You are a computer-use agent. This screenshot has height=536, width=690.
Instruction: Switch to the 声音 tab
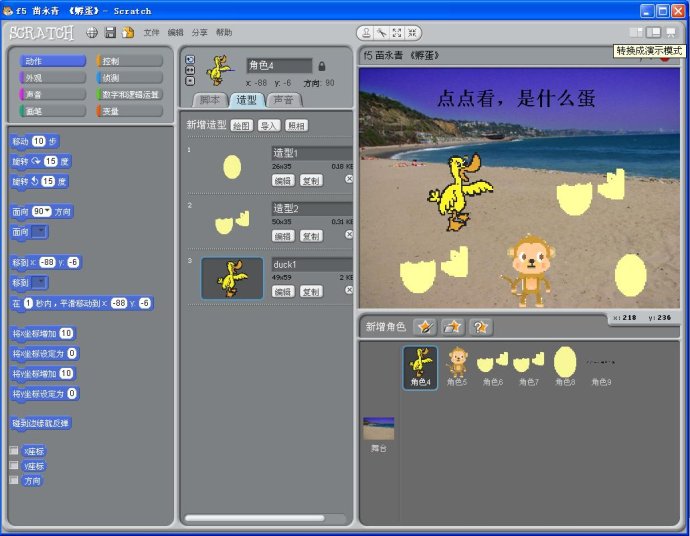283,100
